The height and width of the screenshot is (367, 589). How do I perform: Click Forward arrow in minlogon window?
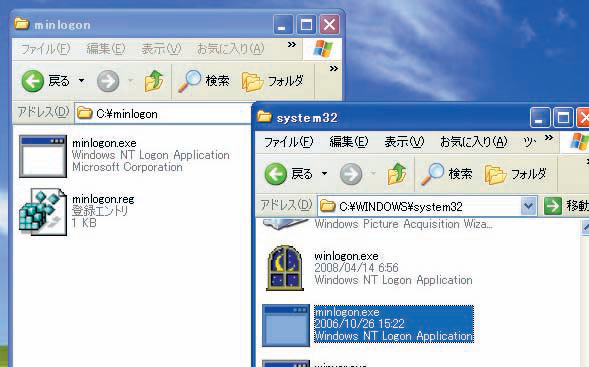pos(108,81)
